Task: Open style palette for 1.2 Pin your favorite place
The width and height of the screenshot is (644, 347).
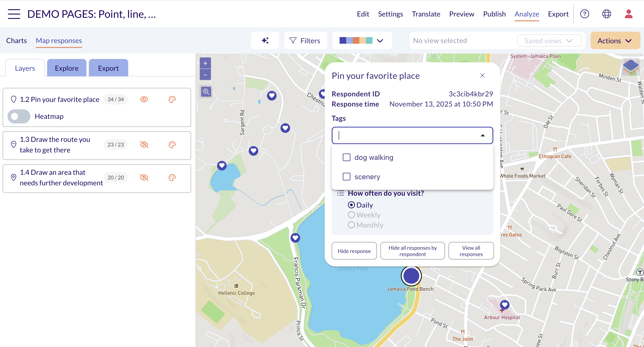Action: [172, 99]
